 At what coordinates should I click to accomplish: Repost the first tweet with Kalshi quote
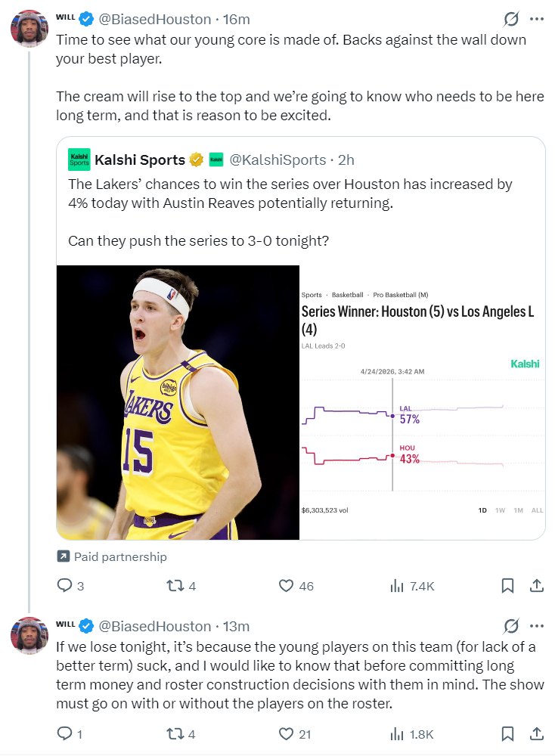point(181,586)
